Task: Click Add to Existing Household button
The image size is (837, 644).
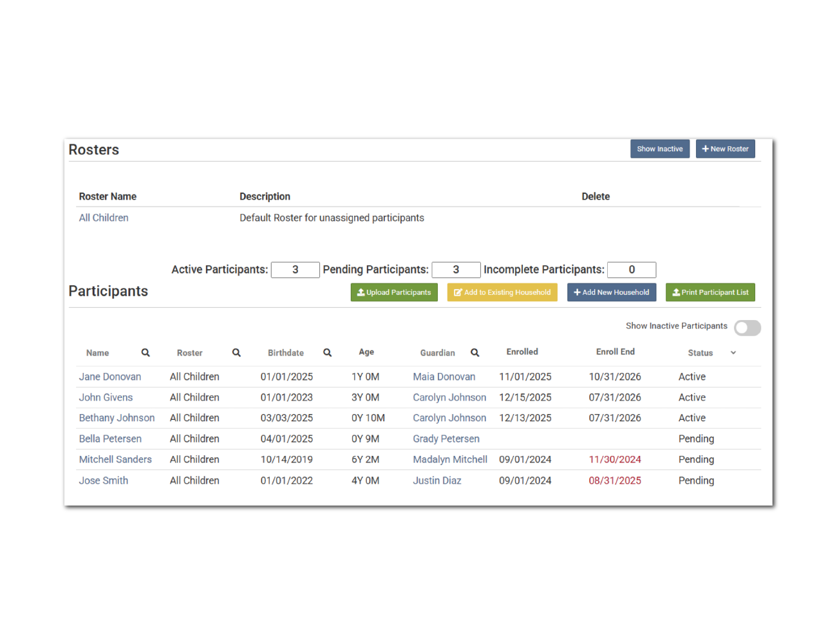Action: (502, 292)
